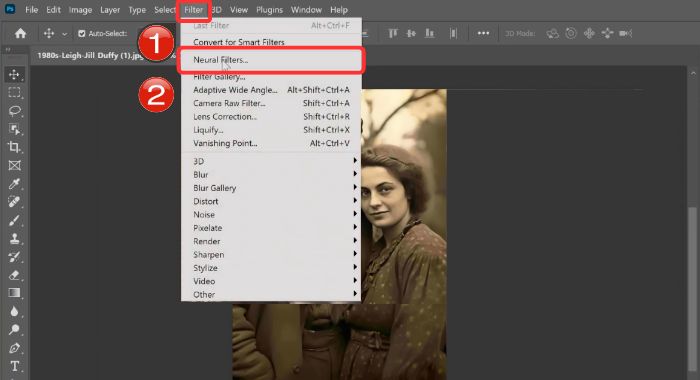Open the Edit menu

(53, 10)
